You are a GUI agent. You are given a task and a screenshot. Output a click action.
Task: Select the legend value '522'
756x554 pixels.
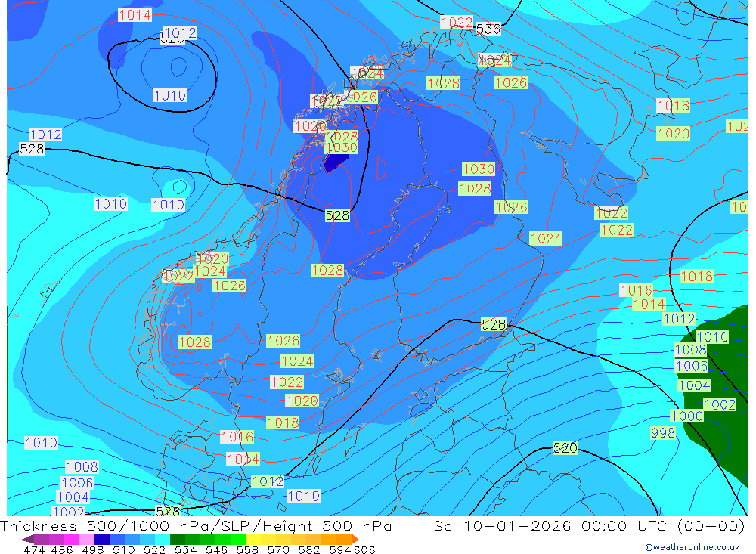(x=154, y=549)
